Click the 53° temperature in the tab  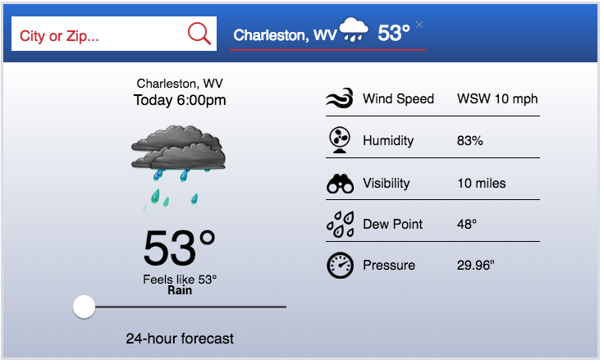(x=393, y=34)
